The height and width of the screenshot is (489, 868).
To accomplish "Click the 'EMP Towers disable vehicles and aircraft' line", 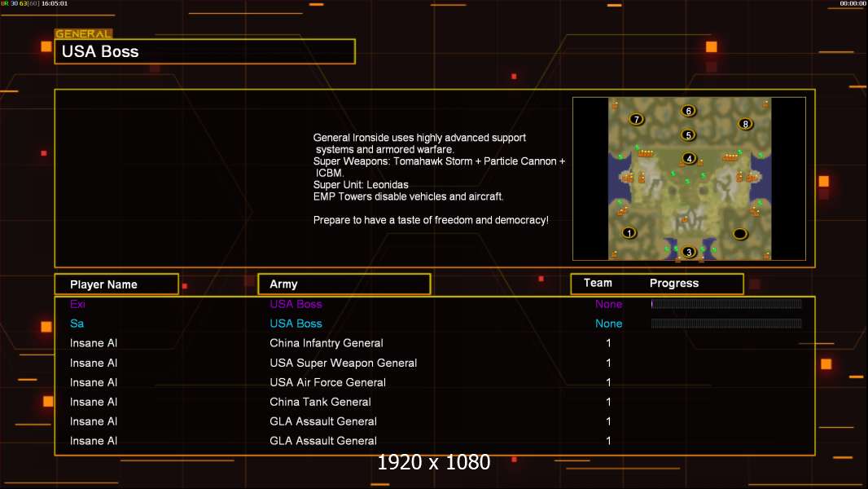I will pyautogui.click(x=409, y=196).
